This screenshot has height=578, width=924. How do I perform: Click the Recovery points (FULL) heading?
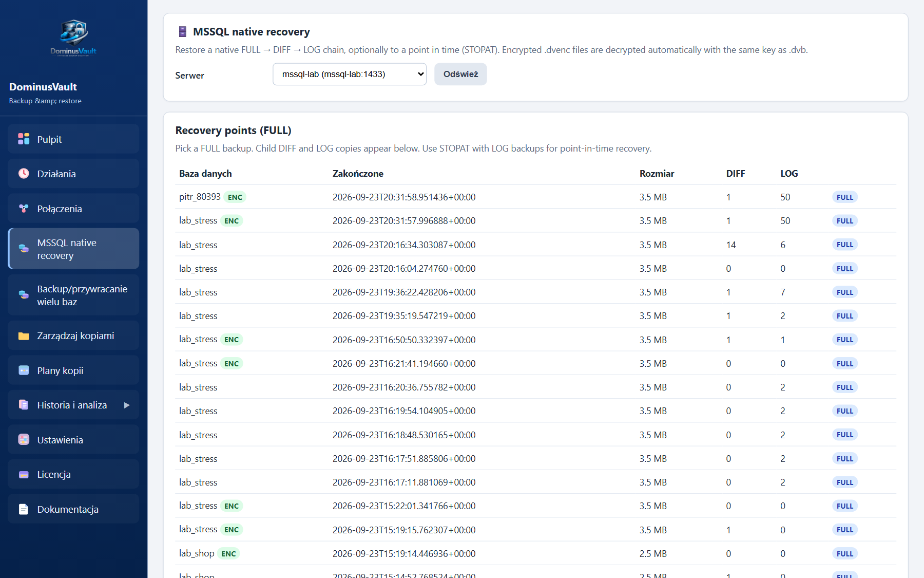(233, 130)
